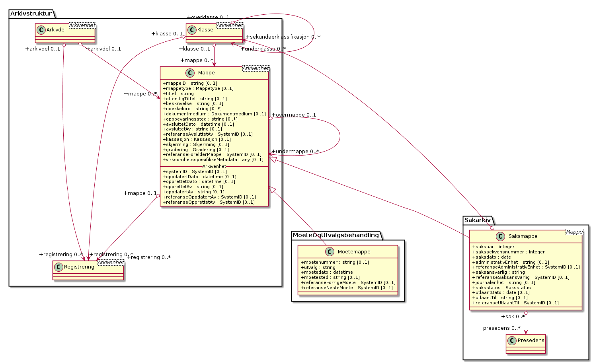Click the +saksansvarlig : string attribute
The image size is (593, 364).
(498, 273)
